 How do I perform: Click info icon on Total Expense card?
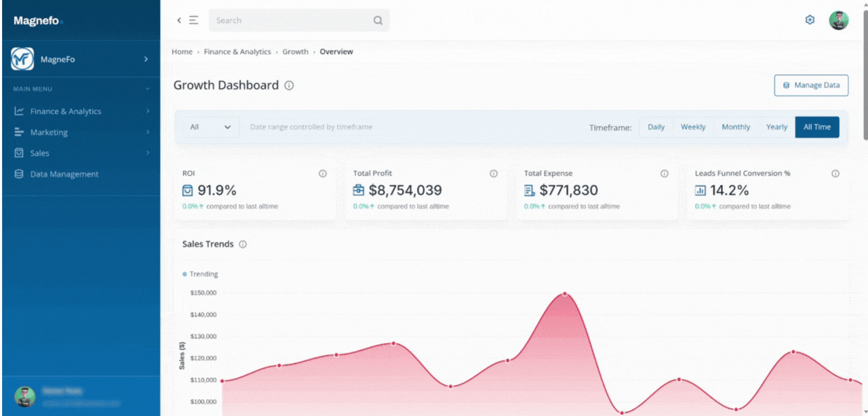point(665,173)
